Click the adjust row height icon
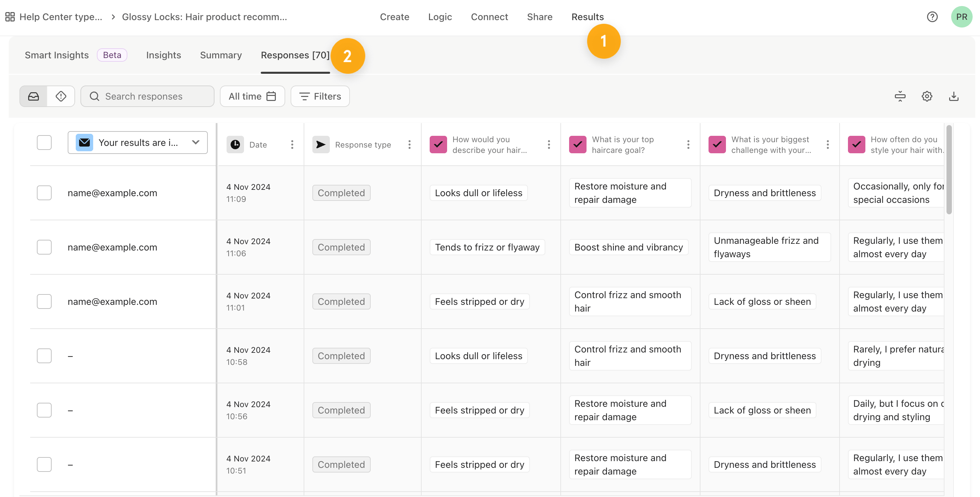The width and height of the screenshot is (980, 497). (x=900, y=96)
